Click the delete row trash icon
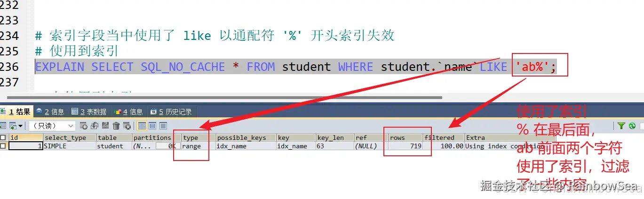This screenshot has height=199, width=644. [x=116, y=126]
